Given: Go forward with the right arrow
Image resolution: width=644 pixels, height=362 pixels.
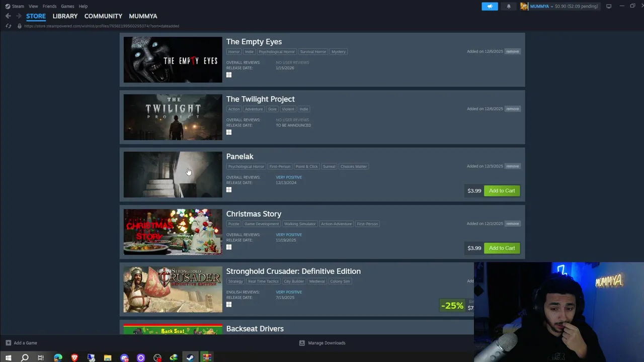Looking at the screenshot, I should point(19,16).
